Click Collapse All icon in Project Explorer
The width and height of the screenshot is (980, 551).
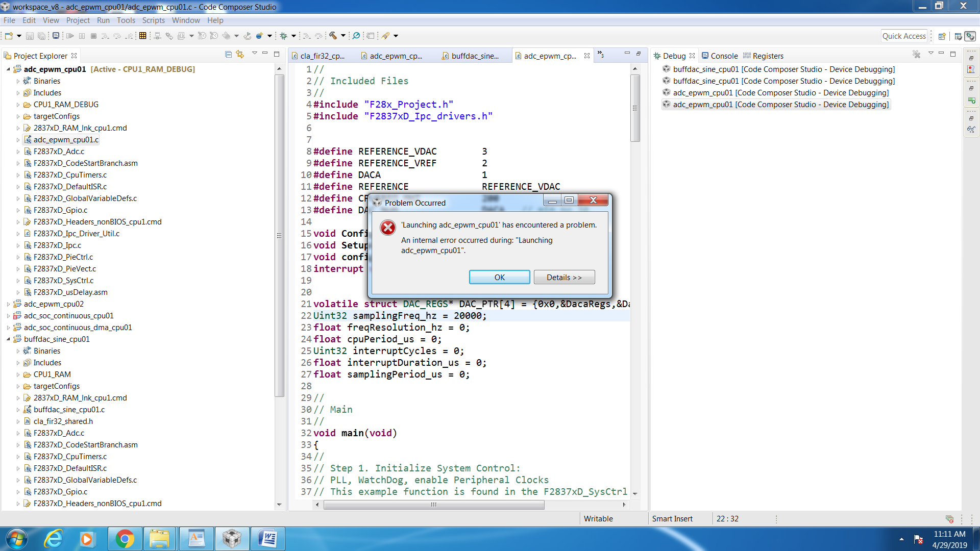(228, 55)
